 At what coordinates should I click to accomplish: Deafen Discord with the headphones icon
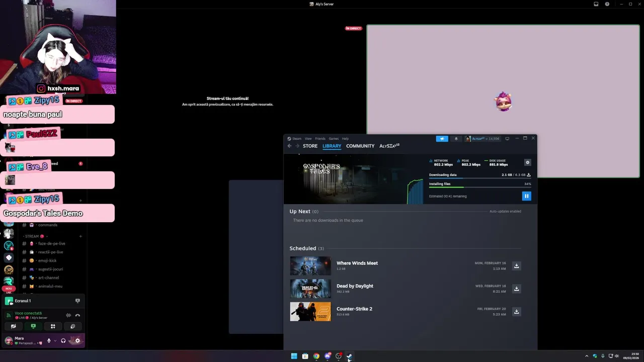tap(63, 340)
